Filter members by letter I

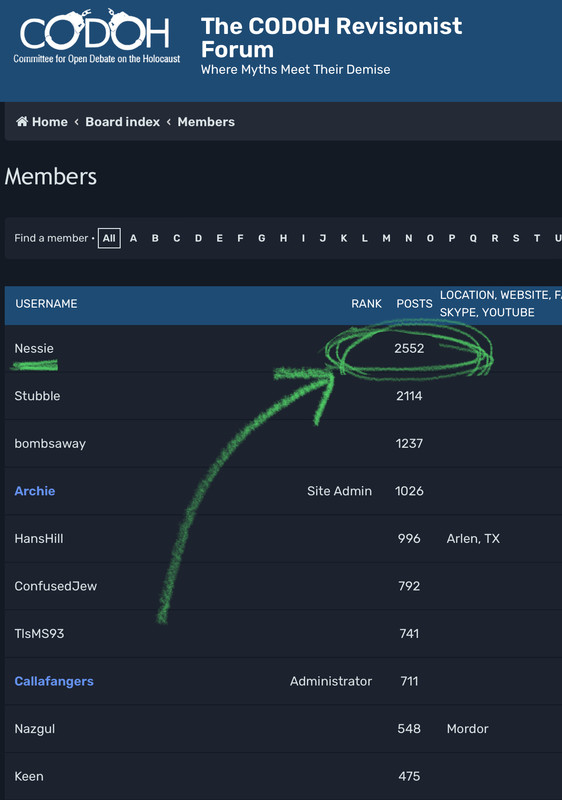(303, 238)
